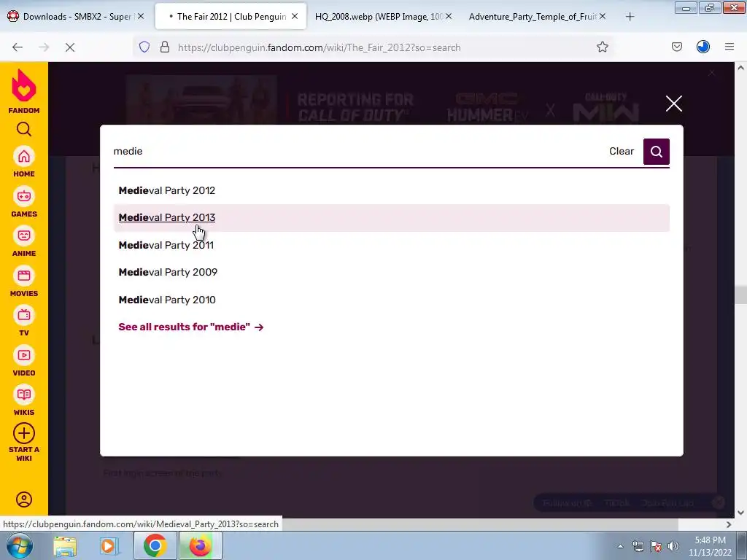Click the scroll up arrow of the page
Image resolution: width=747 pixels, height=560 pixels.
pos(740,68)
